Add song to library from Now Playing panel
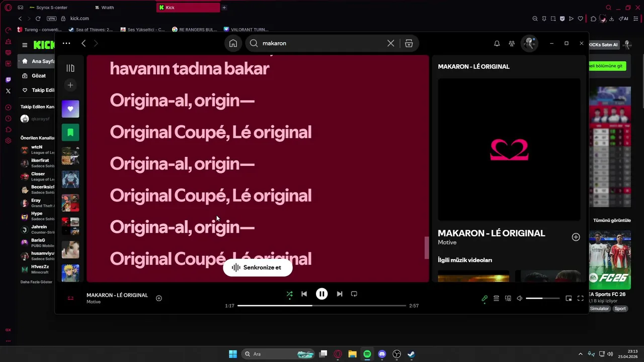The width and height of the screenshot is (644, 362). pyautogui.click(x=576, y=237)
